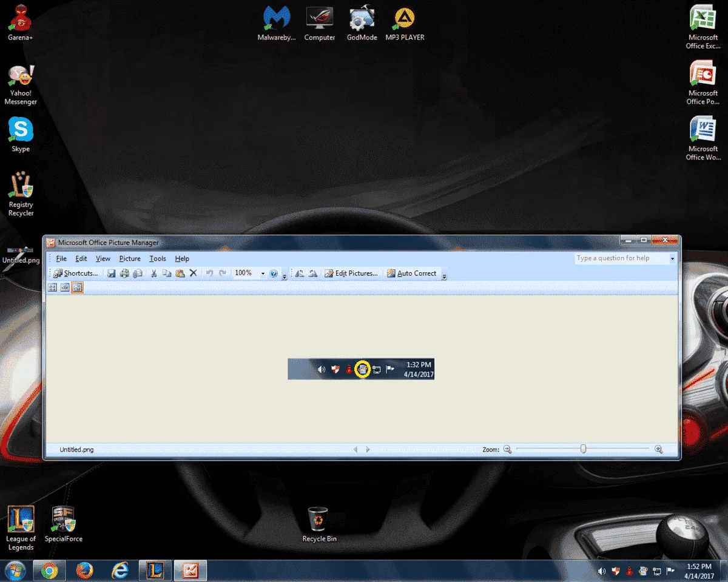Open the View menu
The height and width of the screenshot is (582, 728).
[x=103, y=258]
